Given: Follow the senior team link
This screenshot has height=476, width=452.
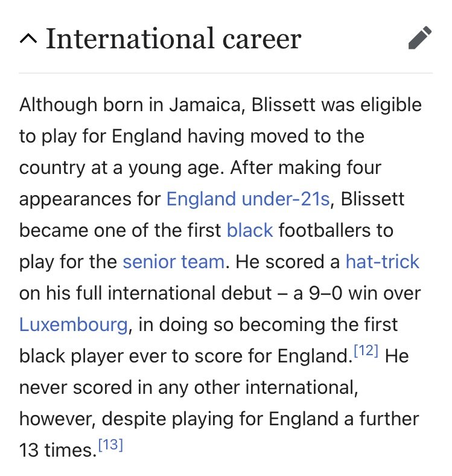Looking at the screenshot, I should tap(174, 262).
